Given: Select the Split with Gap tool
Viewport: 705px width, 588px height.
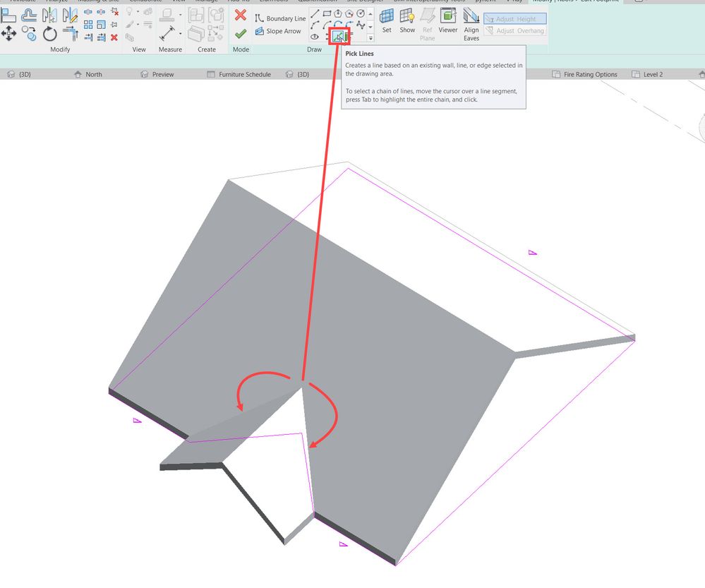Looking at the screenshot, I should (101, 12).
